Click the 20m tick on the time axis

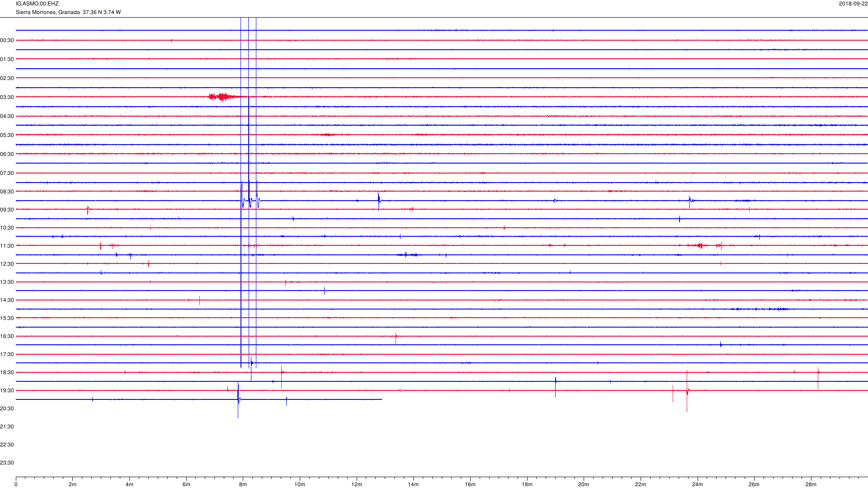[x=584, y=484]
